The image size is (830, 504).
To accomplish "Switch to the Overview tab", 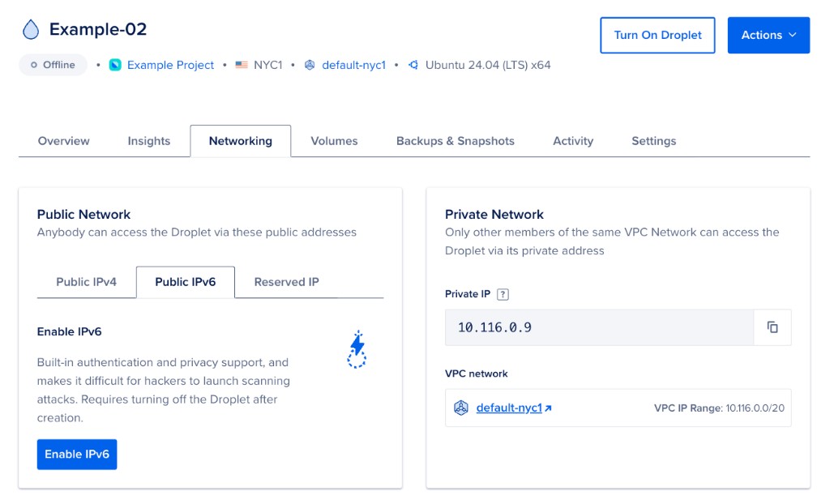I will [63, 141].
